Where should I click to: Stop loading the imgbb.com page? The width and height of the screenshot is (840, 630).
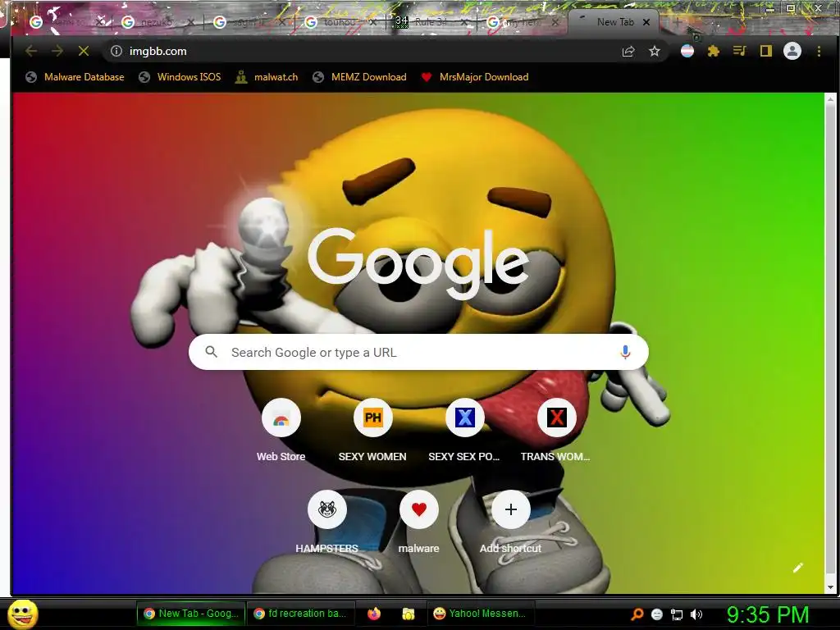(84, 51)
